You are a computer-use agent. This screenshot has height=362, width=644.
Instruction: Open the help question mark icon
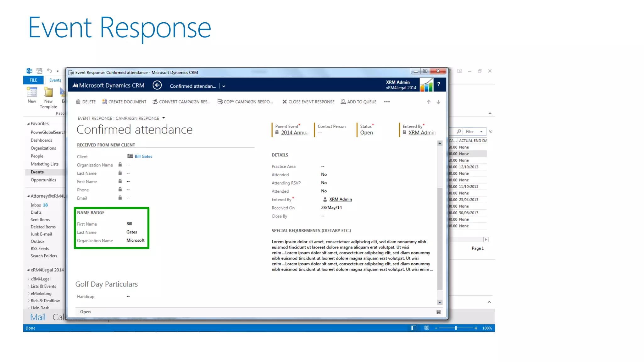pos(439,84)
